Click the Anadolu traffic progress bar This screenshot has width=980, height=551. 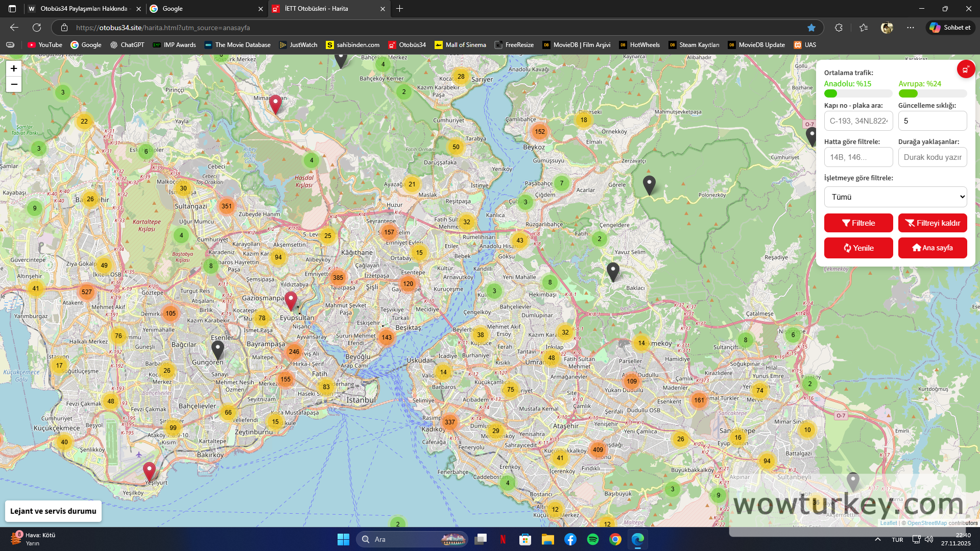tap(858, 94)
